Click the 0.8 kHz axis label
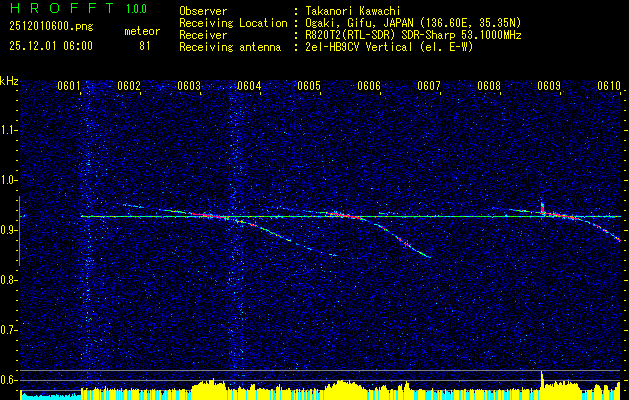629x400 pixels. (x=6, y=280)
